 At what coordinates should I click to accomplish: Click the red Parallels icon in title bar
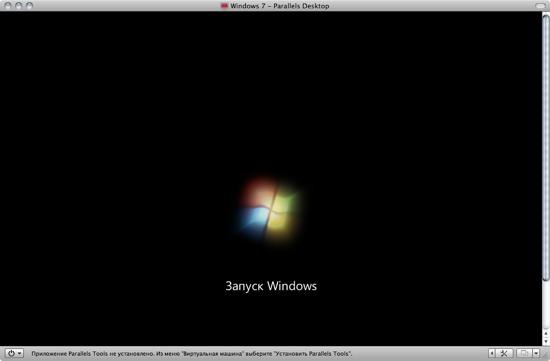pos(224,6)
